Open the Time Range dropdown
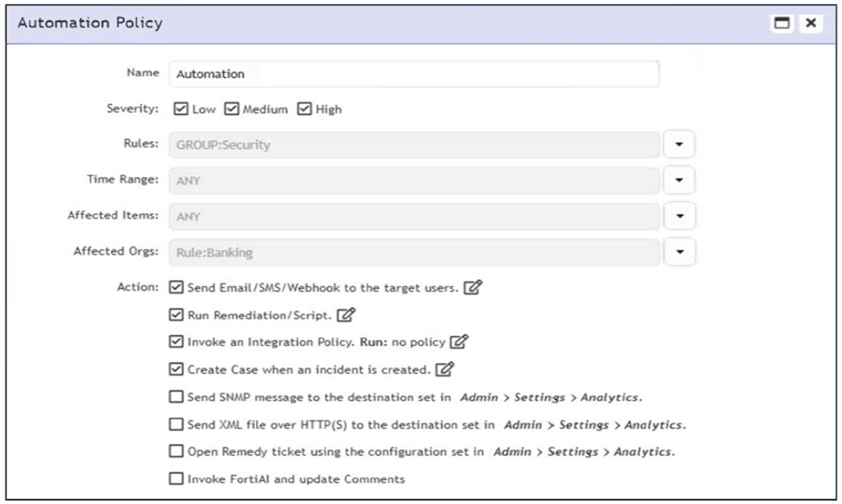Viewport: 842px width, 504px height. point(680,181)
